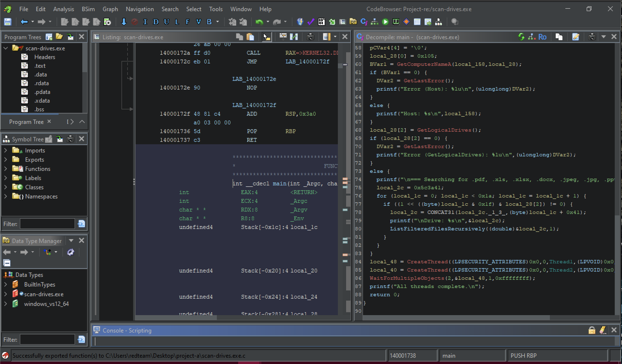The width and height of the screenshot is (622, 364).
Task: Click the Disassemble 'D' toolbar icon
Action: coord(155,22)
